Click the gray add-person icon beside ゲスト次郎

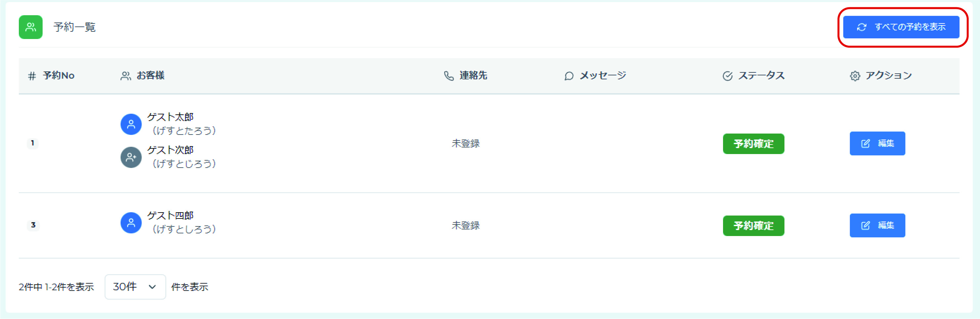point(131,157)
